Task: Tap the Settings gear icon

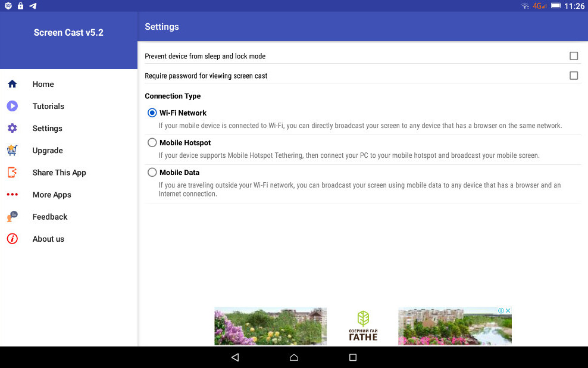Action: pos(12,128)
